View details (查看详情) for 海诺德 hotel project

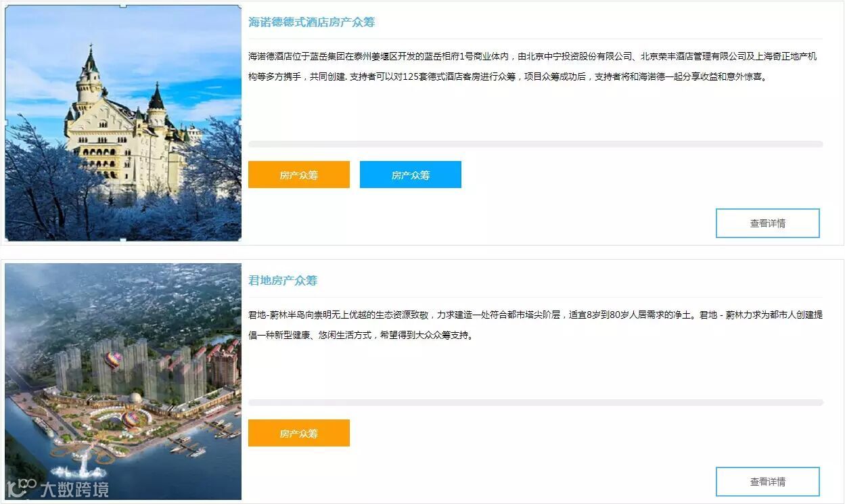tap(768, 223)
